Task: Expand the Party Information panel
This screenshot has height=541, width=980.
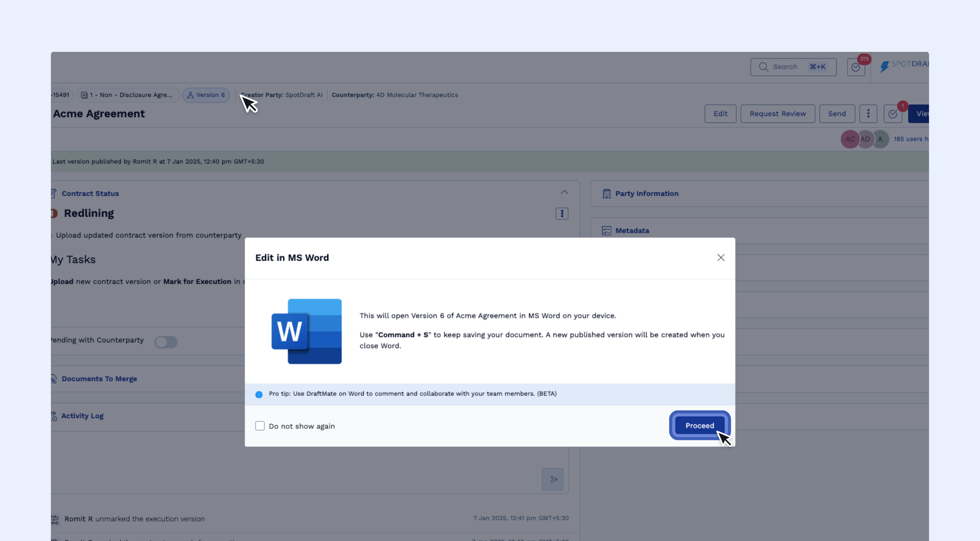Action: point(647,194)
